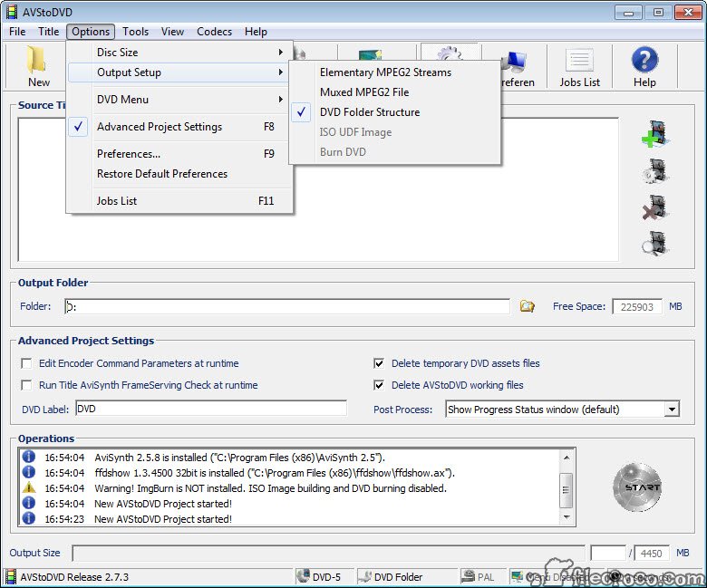
Task: Open the Jobs List toolbar icon
Action: click(579, 60)
